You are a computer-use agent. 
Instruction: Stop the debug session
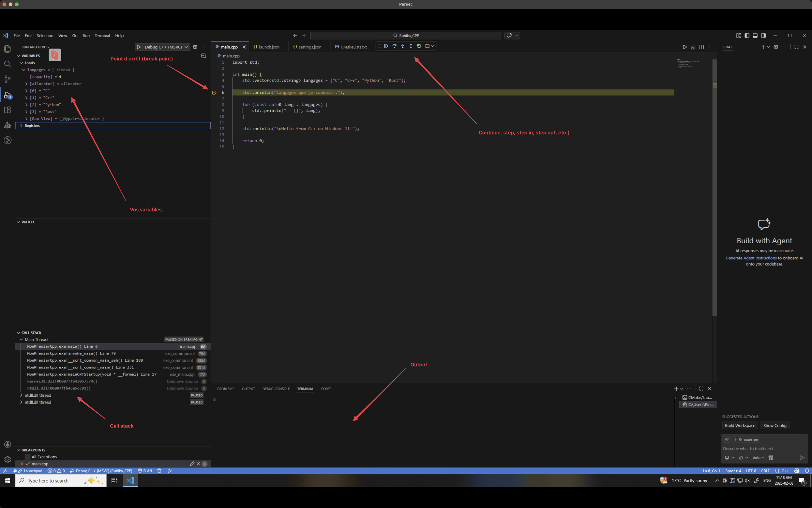click(x=427, y=46)
